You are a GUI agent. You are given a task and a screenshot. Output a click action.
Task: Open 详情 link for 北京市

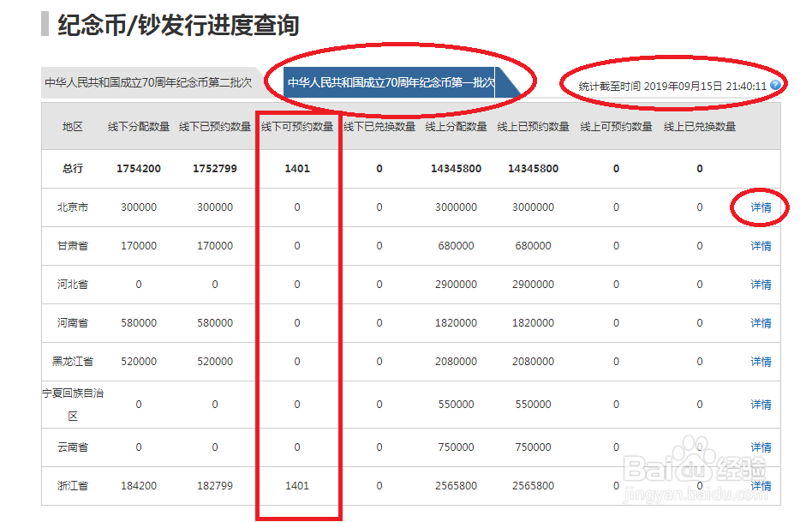coord(761,207)
